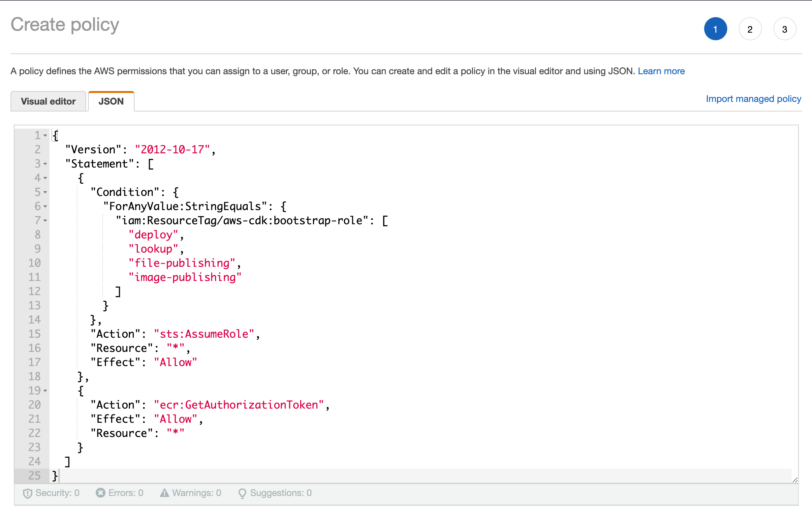The image size is (812, 525).
Task: Click the Warnings: 0 status text
Action: coord(197,493)
